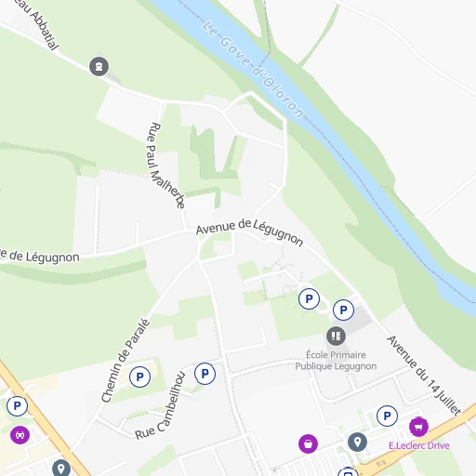Image resolution: width=476 pixels, height=476 pixels.
Task: Click the E.Leclerc Drive text label
Action: (419, 445)
